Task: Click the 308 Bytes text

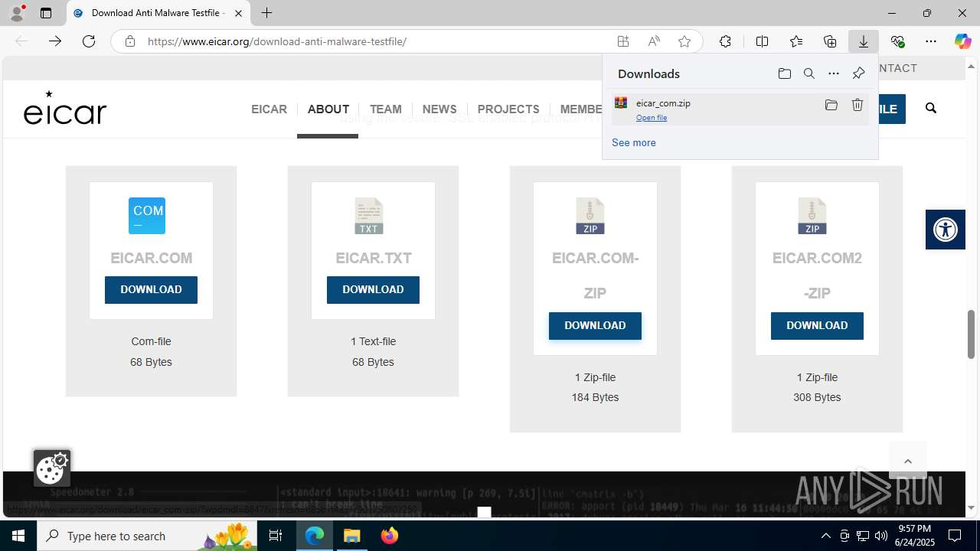Action: click(817, 397)
